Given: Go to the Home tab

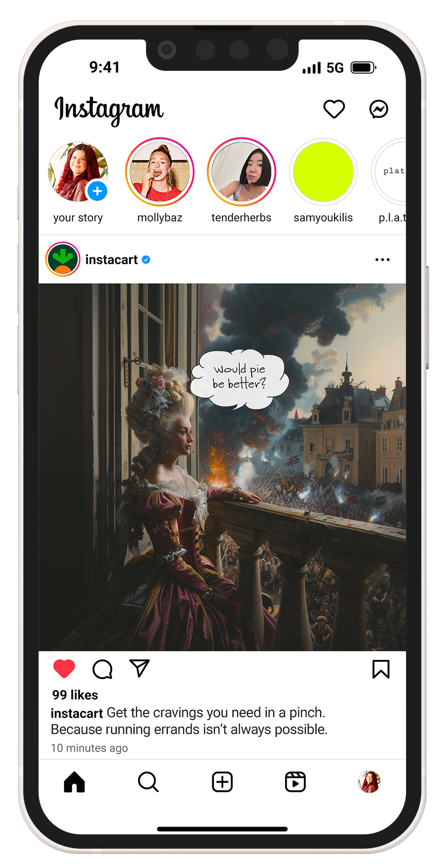Looking at the screenshot, I should click(x=74, y=782).
